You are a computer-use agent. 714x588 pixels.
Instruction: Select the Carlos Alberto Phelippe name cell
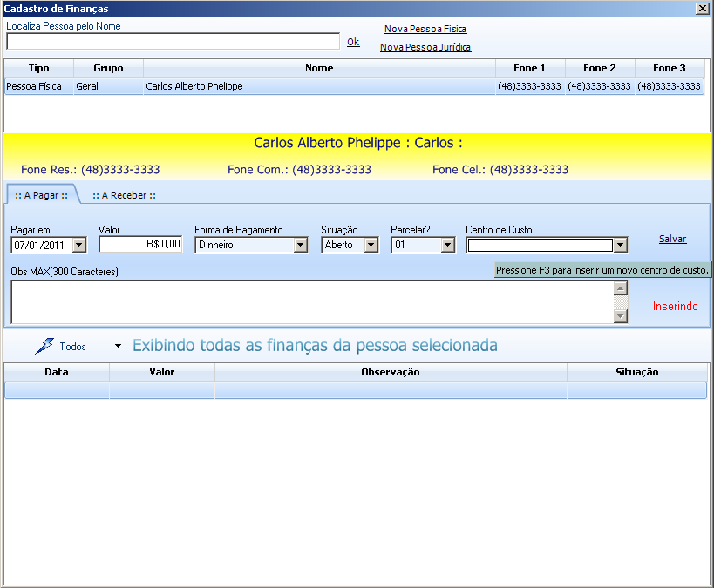(x=319, y=86)
